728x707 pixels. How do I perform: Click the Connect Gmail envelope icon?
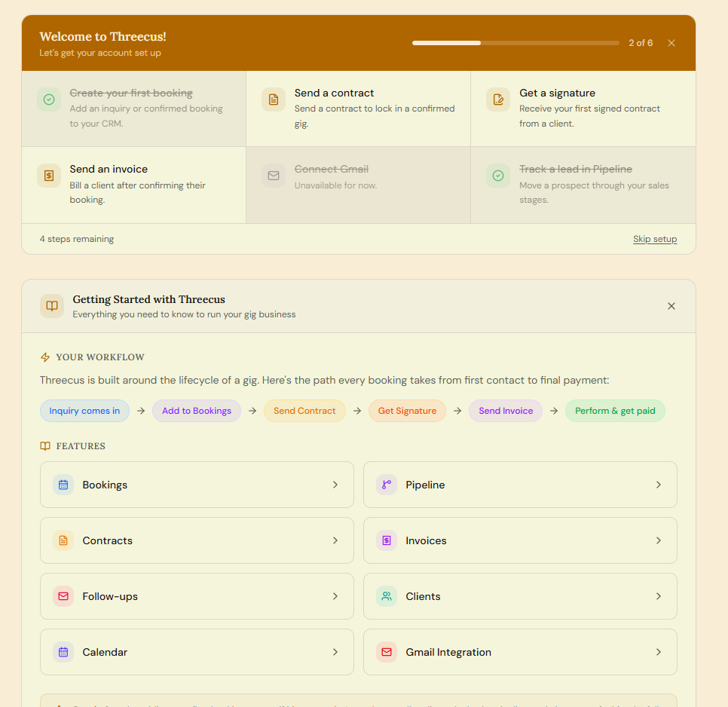(x=274, y=176)
